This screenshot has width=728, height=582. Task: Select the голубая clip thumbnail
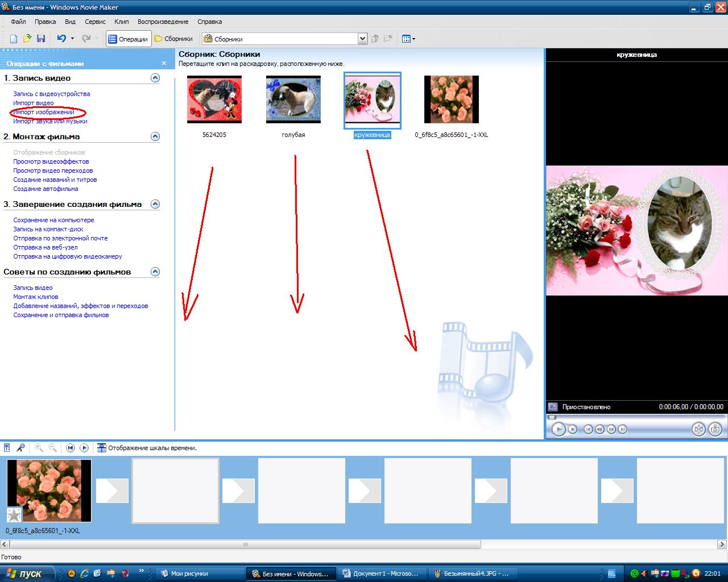pos(293,99)
